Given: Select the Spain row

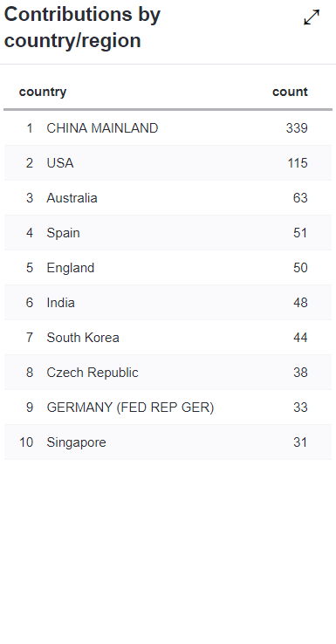Looking at the screenshot, I should click(x=168, y=233).
